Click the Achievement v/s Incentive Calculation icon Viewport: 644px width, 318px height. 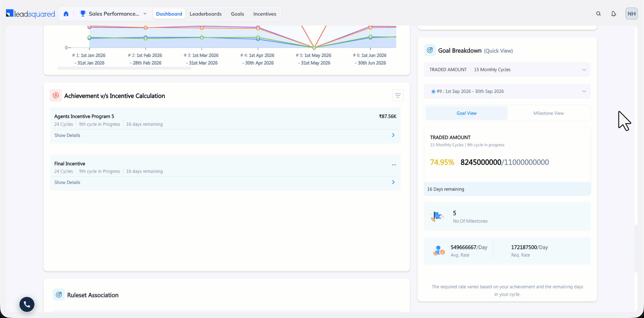coord(56,96)
